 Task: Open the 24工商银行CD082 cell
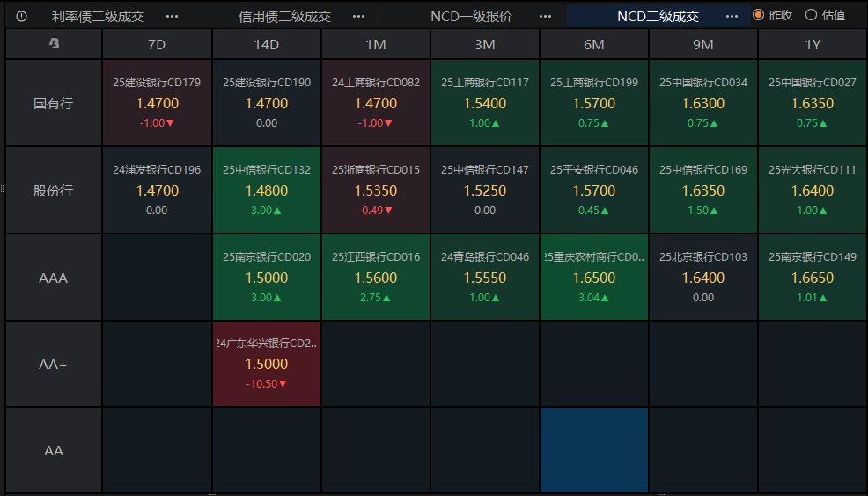[376, 102]
